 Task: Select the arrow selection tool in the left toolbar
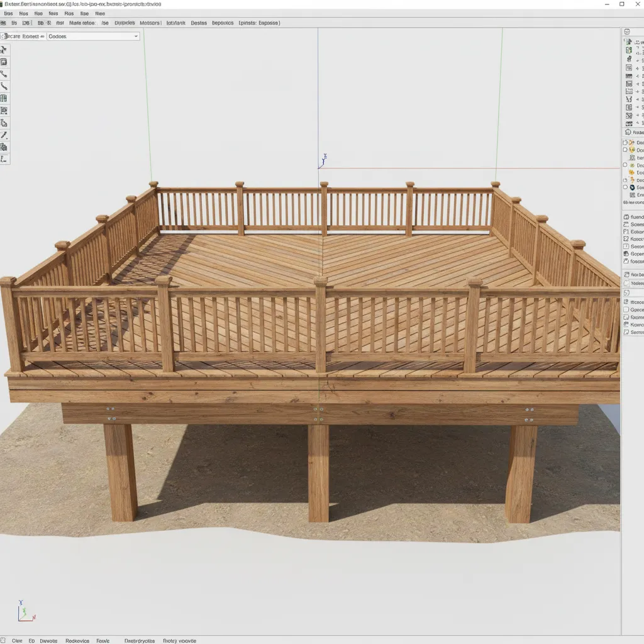click(5, 48)
